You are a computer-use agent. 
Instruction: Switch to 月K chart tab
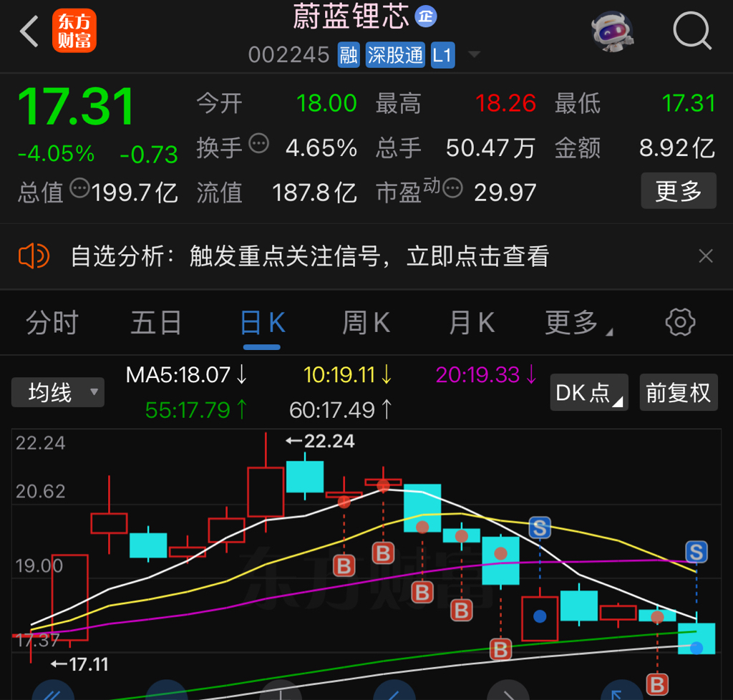click(471, 323)
